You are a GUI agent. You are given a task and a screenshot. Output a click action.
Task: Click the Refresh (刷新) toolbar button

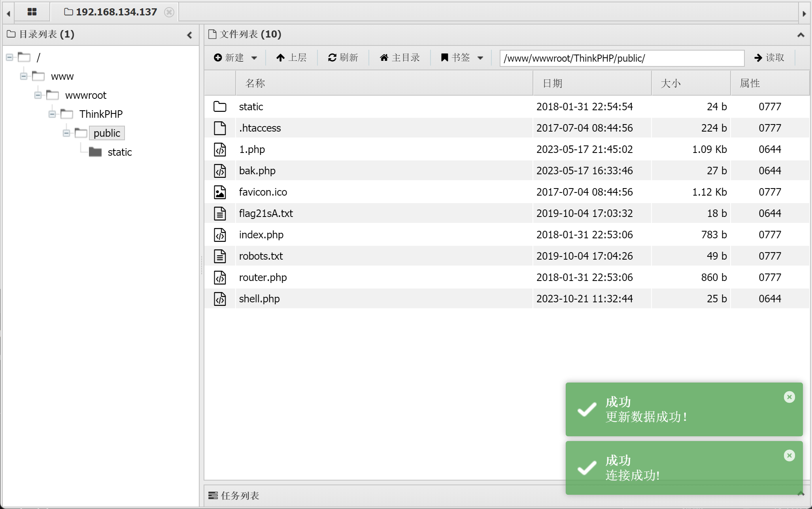point(343,58)
